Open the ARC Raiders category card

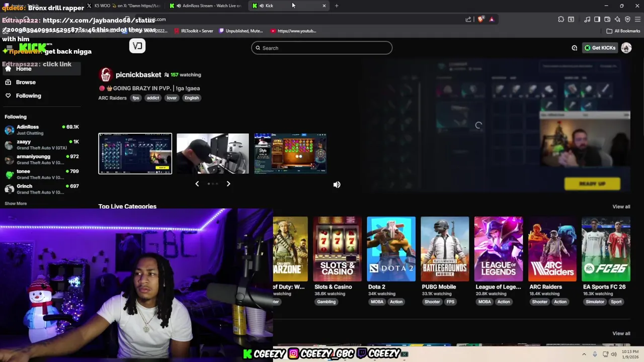point(552,249)
